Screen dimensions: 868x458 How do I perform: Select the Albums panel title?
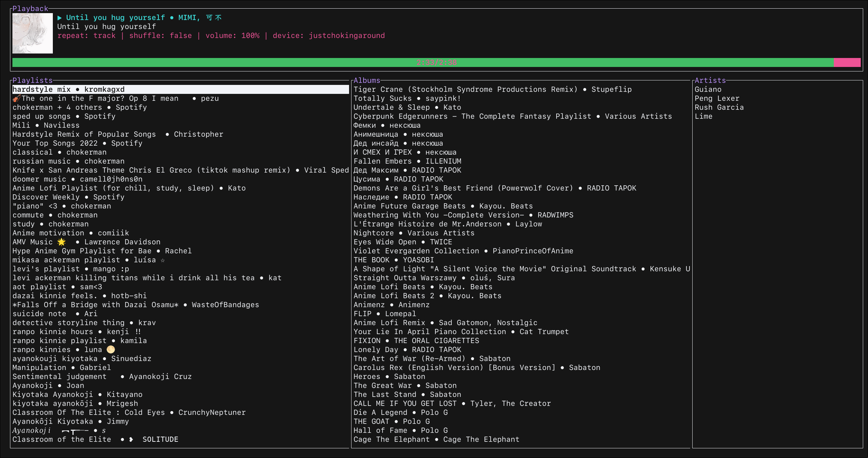click(x=366, y=80)
